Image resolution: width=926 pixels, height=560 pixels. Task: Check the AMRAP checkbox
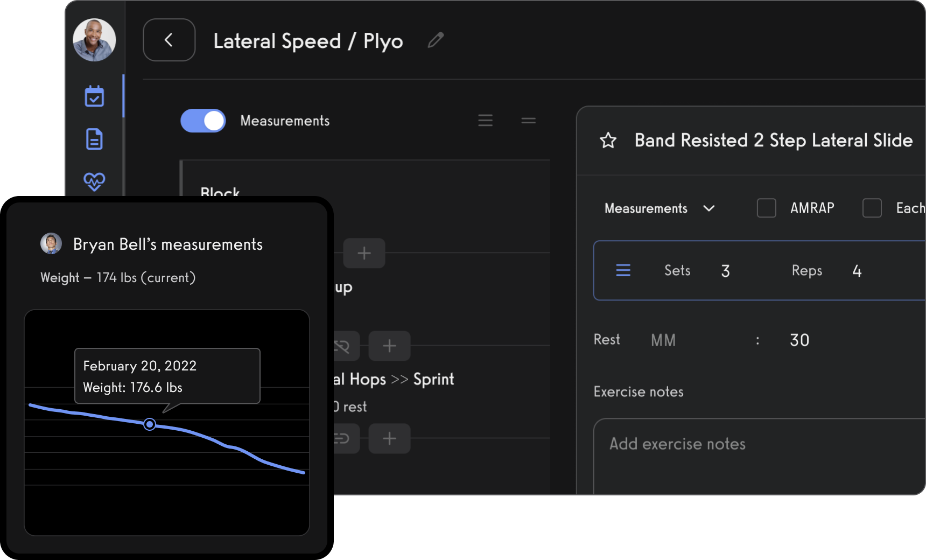click(766, 208)
